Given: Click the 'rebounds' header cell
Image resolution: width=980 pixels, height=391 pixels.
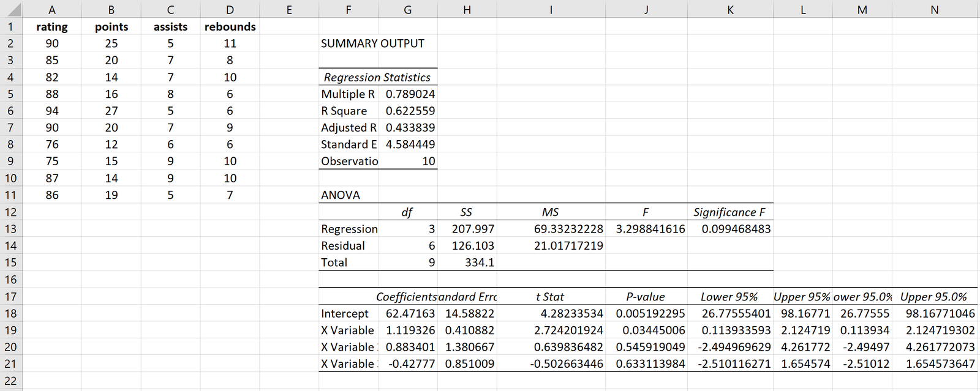Looking at the screenshot, I should tap(230, 27).
